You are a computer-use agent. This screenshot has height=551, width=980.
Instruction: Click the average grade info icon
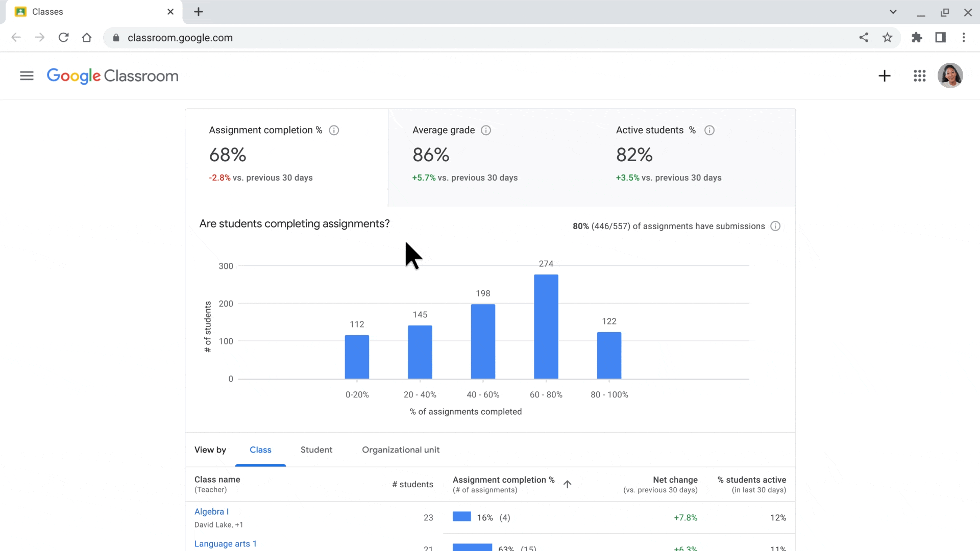486,130
